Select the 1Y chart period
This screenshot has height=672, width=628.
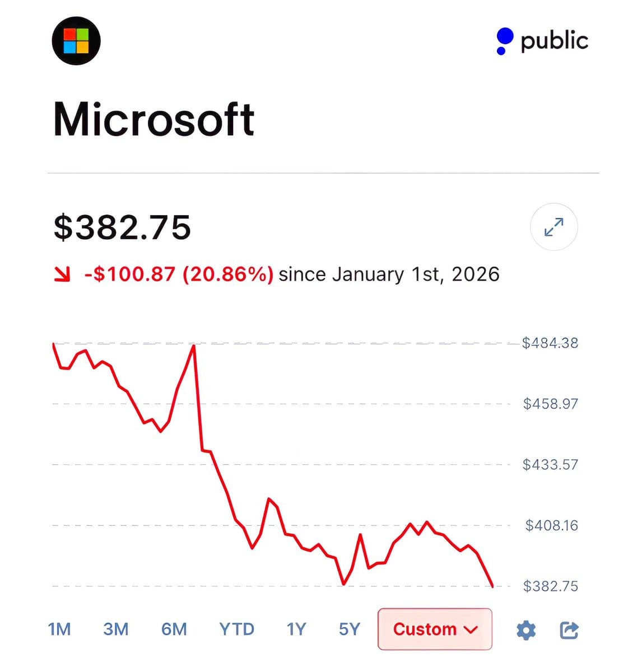(x=296, y=629)
